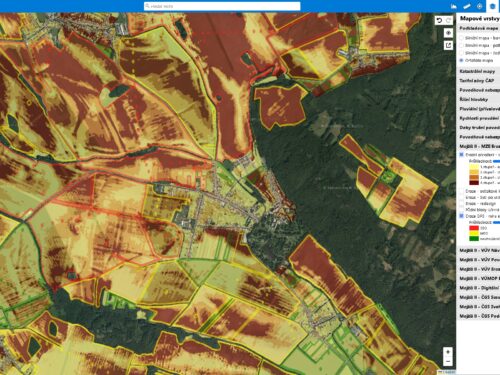Select the first Silniční mapa base map
This screenshot has width=500, height=375.
tap(462, 38)
